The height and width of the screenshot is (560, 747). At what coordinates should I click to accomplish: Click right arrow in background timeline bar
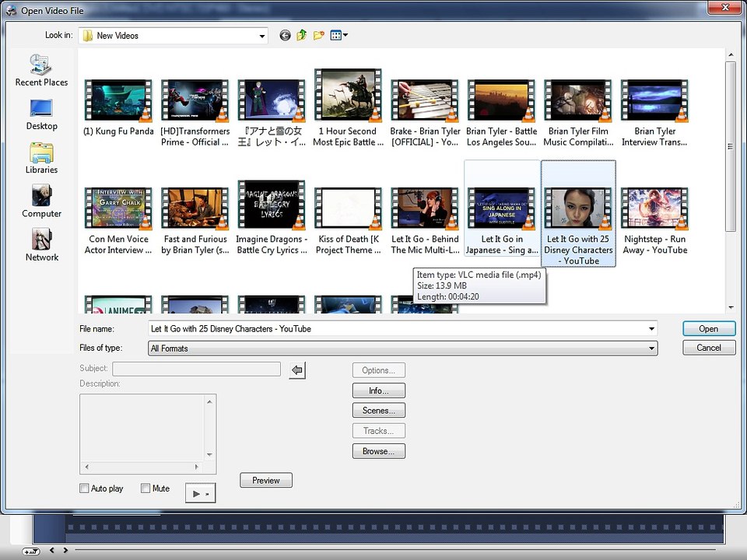(x=65, y=550)
